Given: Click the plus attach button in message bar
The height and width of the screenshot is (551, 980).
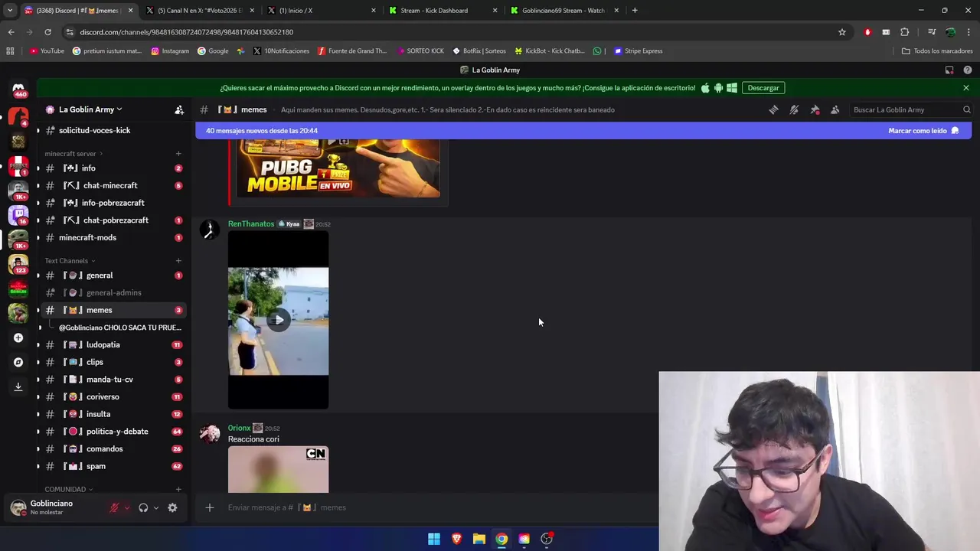Looking at the screenshot, I should point(209,507).
